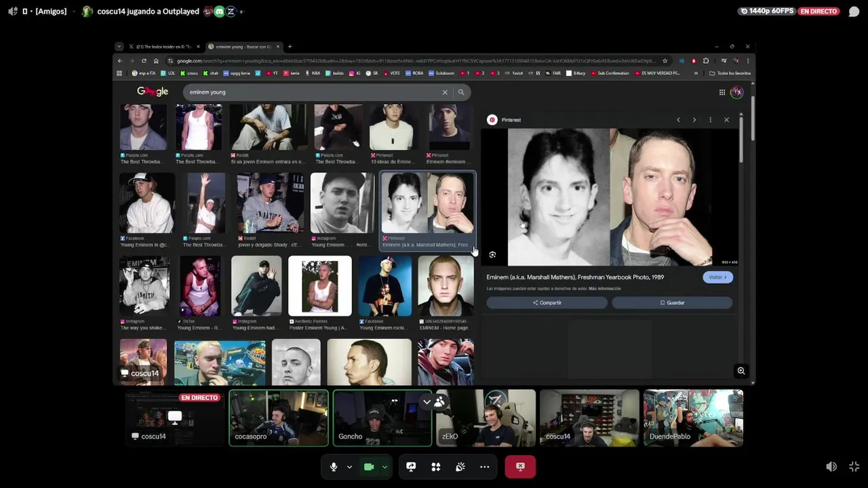Click the Amigos channel speaker icon
The image size is (868, 488).
point(12,12)
